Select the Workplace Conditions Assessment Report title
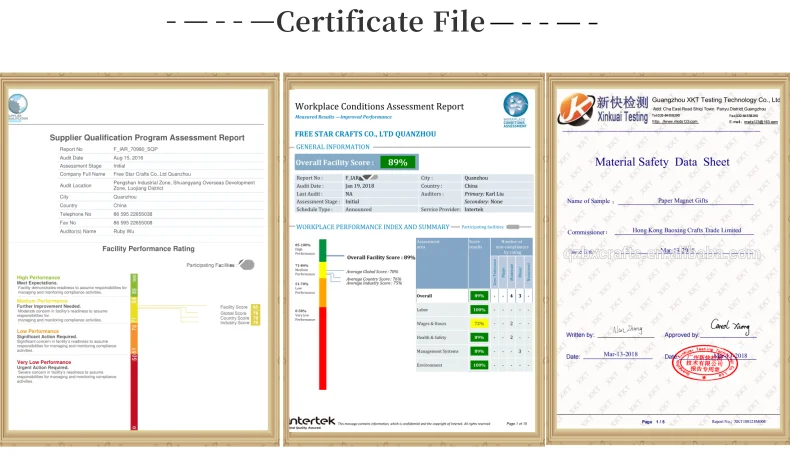Screen dimensions: 790x459 [x=379, y=106]
